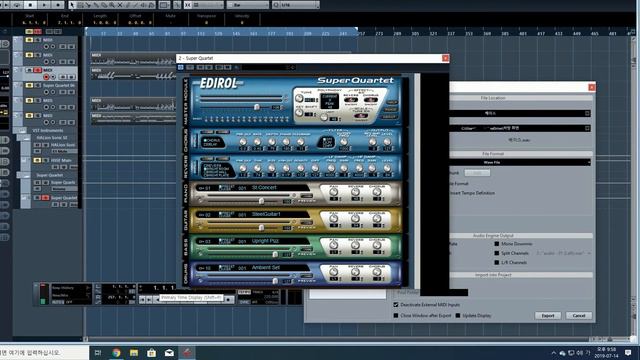
Task: Click the Reverb module Level knob
Action: pyautogui.click(x=387, y=168)
